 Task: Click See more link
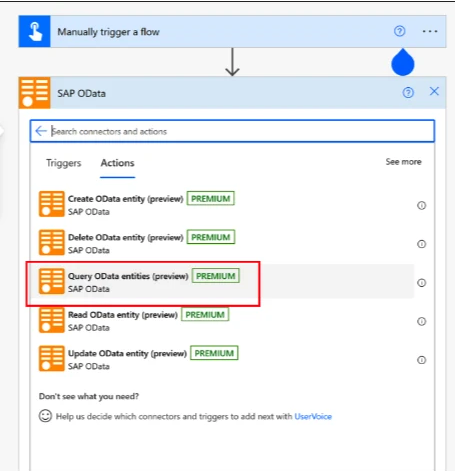coord(403,162)
